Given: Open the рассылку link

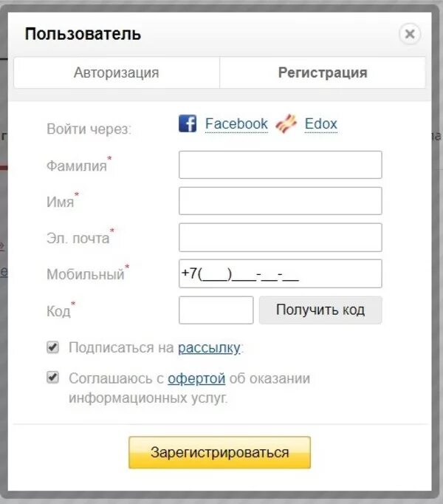Looking at the screenshot, I should [209, 348].
